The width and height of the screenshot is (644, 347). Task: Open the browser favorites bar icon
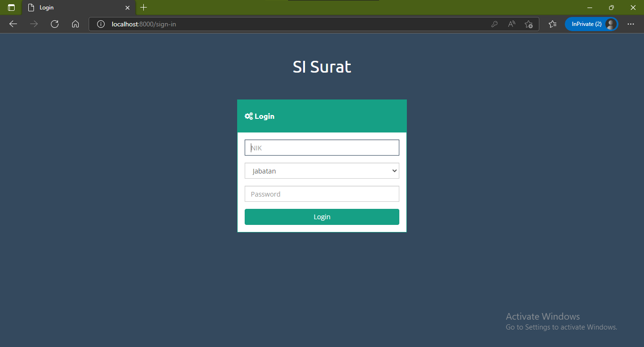coord(552,24)
